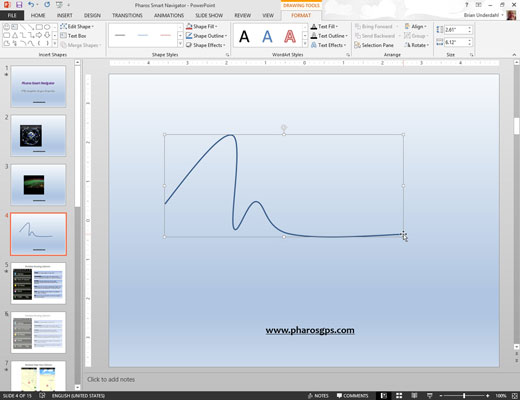520x400 pixels.
Task: Start Slide Show from the status bar icon
Action: 429,396
